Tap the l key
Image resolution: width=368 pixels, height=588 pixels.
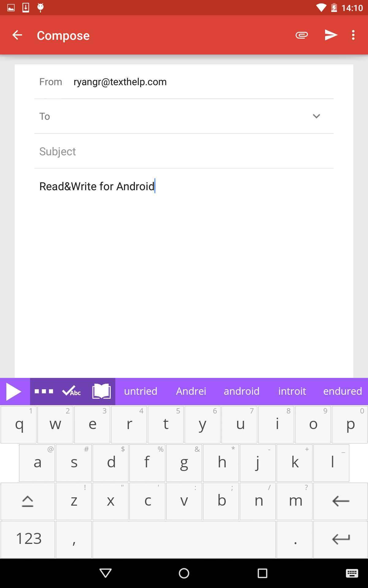tap(331, 463)
